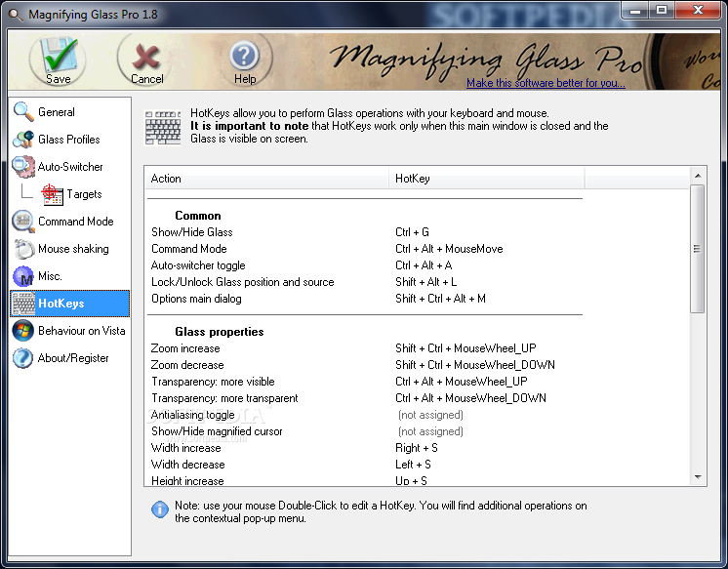Click the Cancel red X icon

point(146,57)
